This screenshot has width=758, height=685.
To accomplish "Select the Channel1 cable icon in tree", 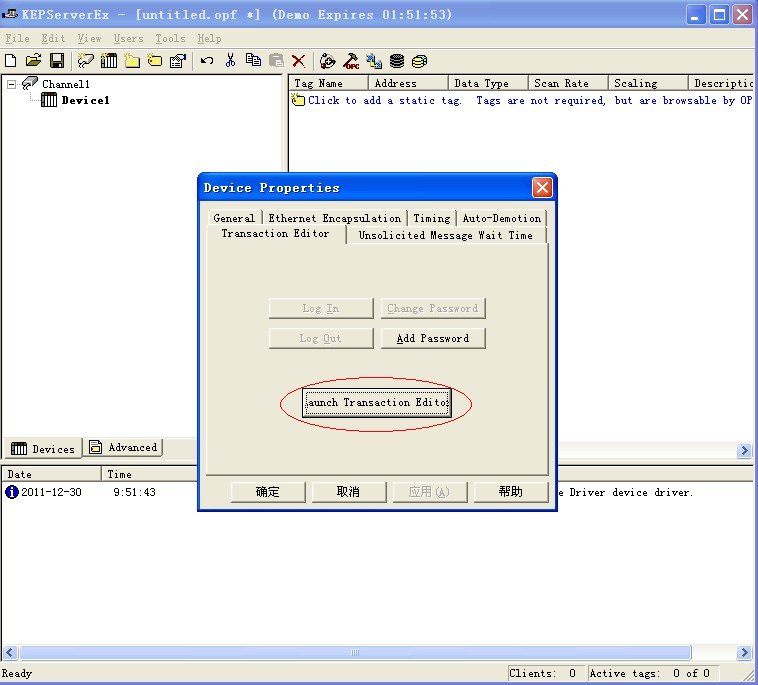I will point(29,84).
